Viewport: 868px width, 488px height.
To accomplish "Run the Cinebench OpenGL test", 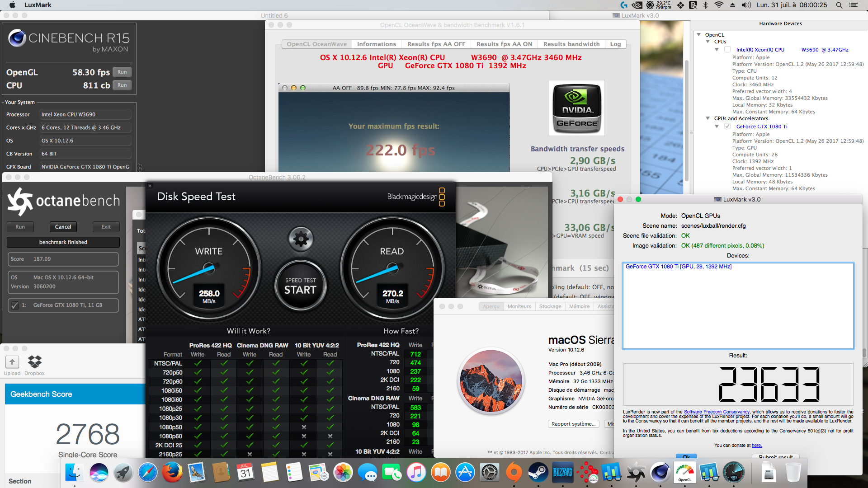I will coord(122,72).
